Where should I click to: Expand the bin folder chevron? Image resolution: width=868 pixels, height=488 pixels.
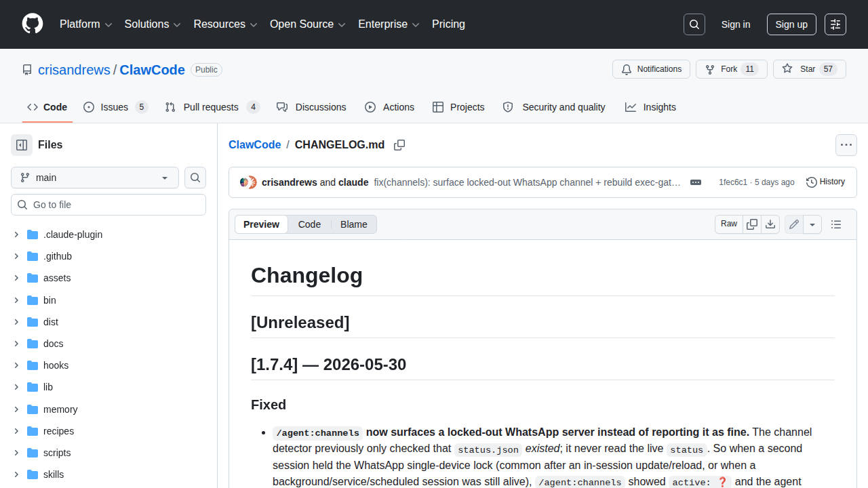pyautogui.click(x=16, y=300)
